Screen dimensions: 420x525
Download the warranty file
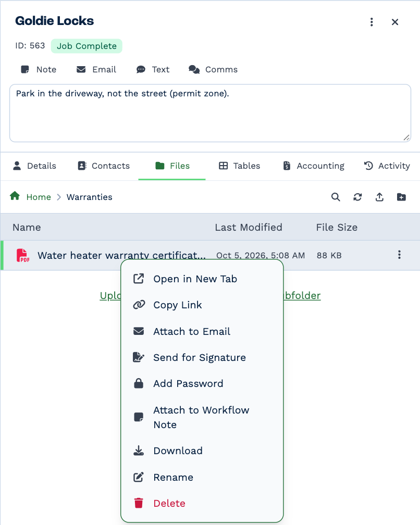(x=202, y=451)
